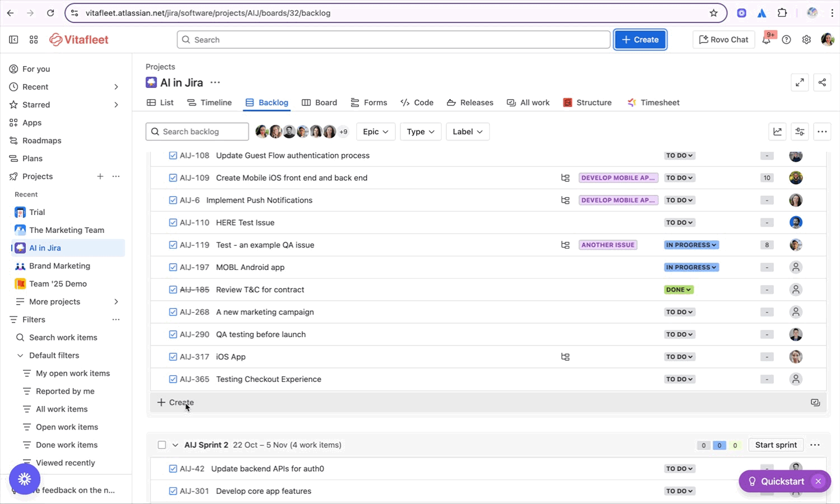Image resolution: width=840 pixels, height=504 pixels.
Task: Click the Start sprint button
Action: pos(776,445)
